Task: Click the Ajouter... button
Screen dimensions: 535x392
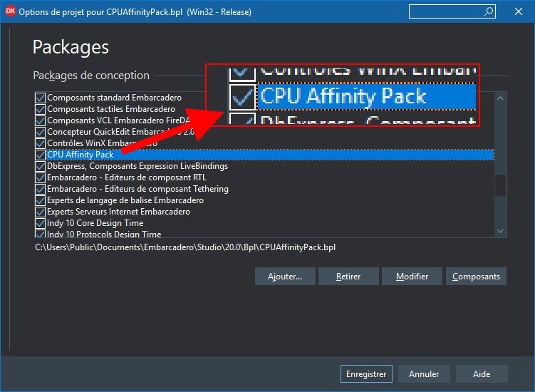Action: [285, 277]
